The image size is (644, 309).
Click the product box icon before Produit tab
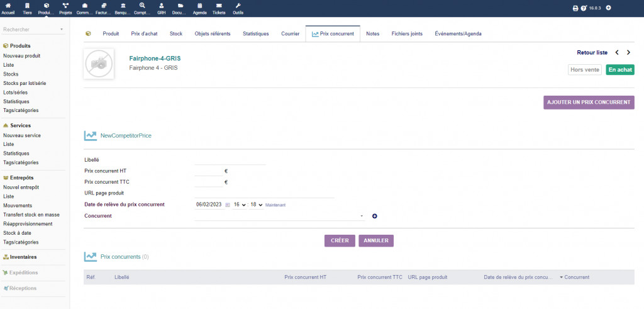(x=88, y=34)
